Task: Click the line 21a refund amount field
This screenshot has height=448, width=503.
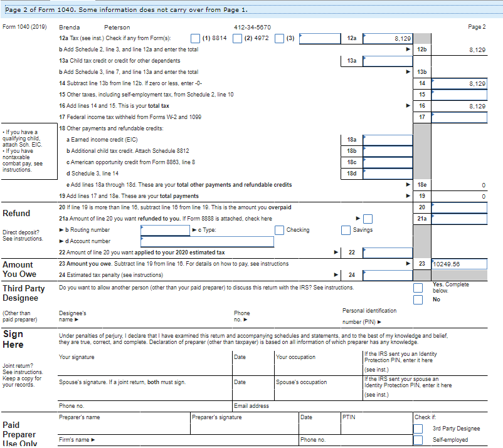Action: click(x=459, y=219)
